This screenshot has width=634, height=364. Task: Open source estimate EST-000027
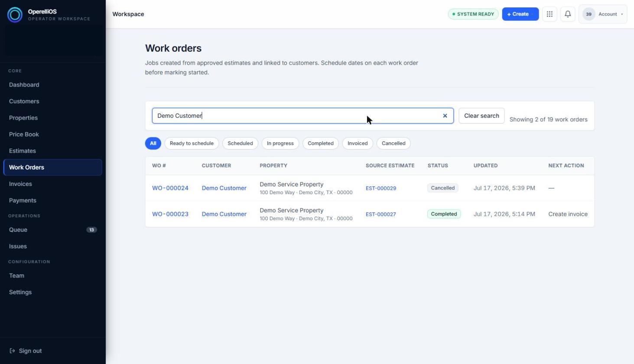pos(381,214)
